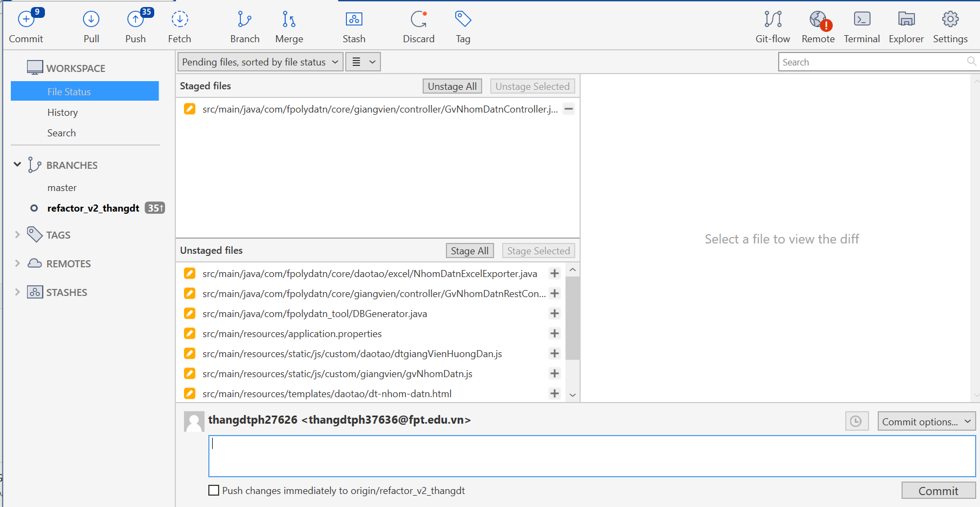Collapse the BRANCHES section
Viewport: 980px width, 507px height.
pos(17,164)
